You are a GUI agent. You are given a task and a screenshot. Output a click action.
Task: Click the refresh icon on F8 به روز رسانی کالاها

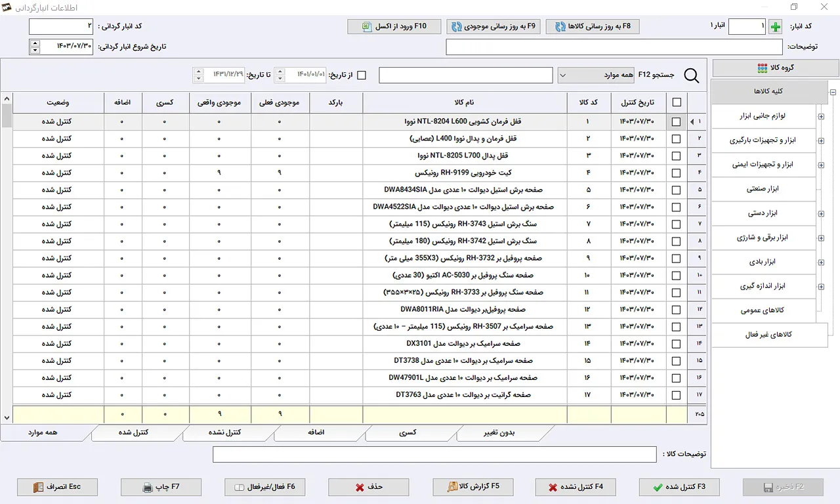[560, 27]
